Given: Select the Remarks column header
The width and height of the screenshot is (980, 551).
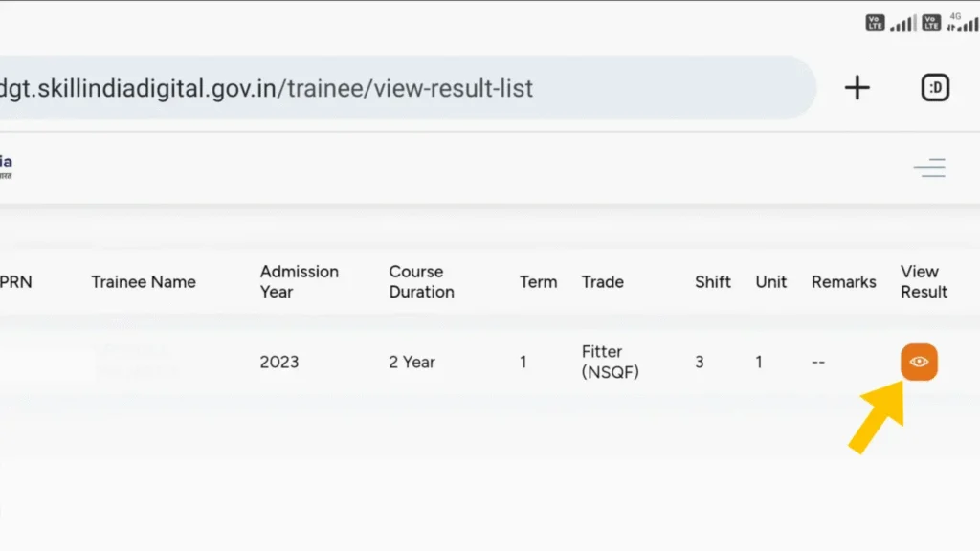Looking at the screenshot, I should tap(843, 281).
